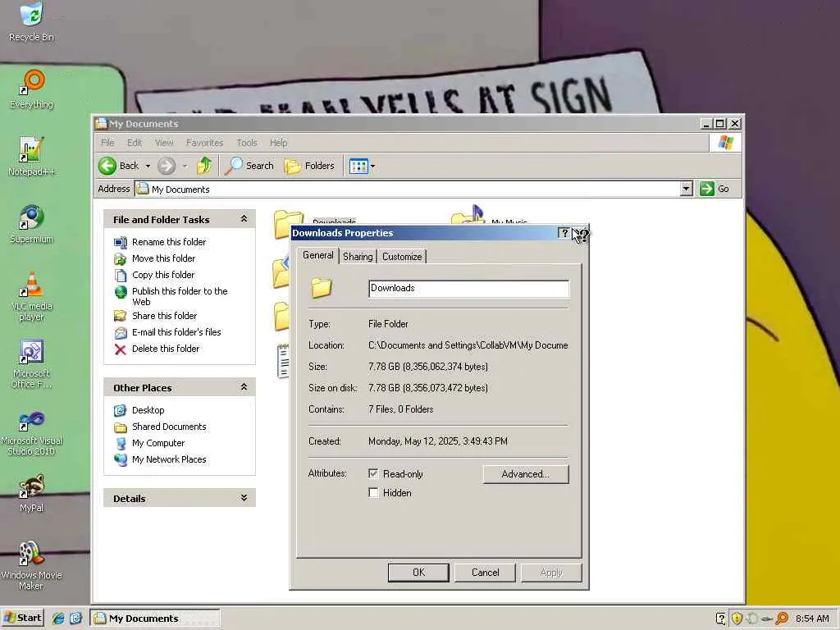Click the My Computer icon in Other Places
Screen dimensions: 840x630
coord(121,444)
